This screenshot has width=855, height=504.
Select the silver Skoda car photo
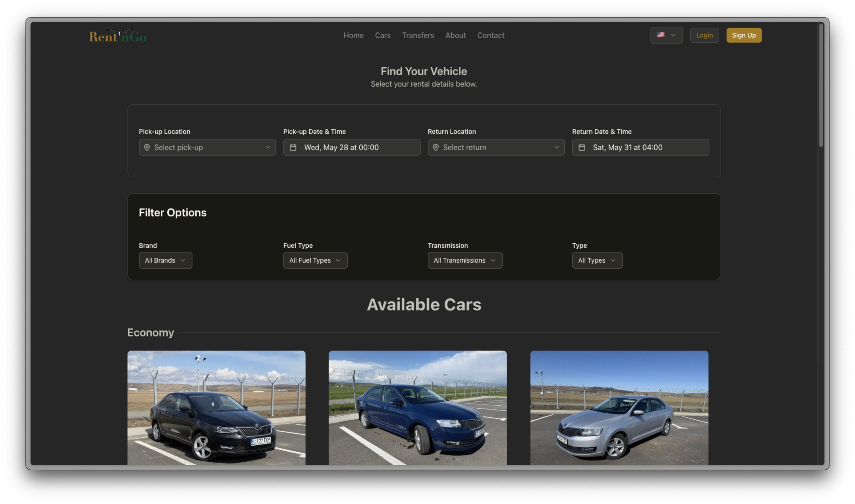coord(619,408)
